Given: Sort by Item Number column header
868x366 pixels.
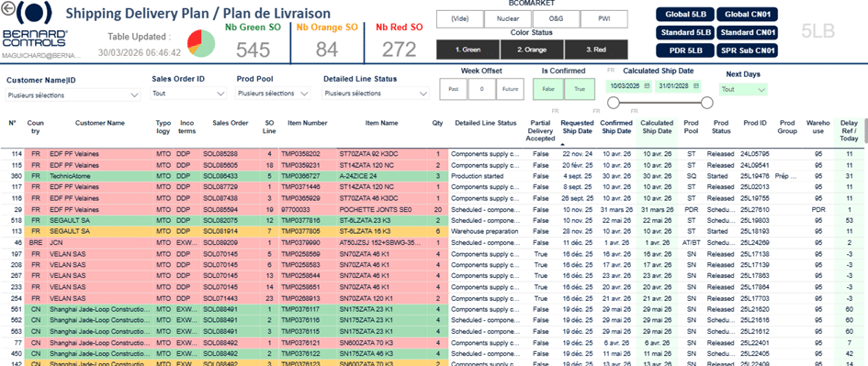Looking at the screenshot, I should pyautogui.click(x=307, y=123).
